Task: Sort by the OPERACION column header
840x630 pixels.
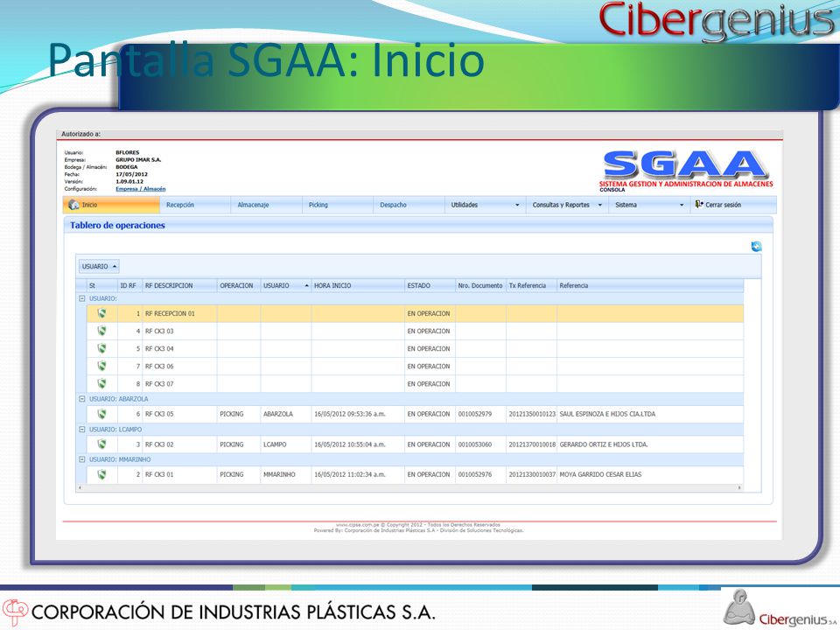Action: tap(238, 285)
